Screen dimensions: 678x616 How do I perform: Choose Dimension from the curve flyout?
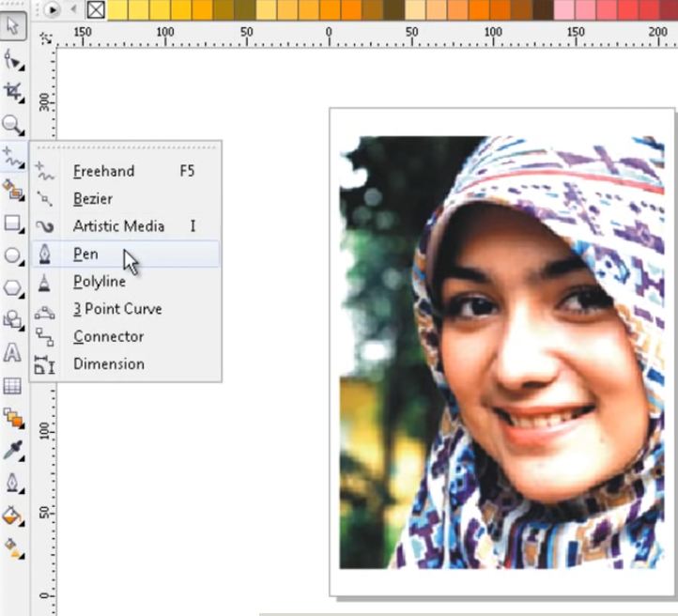click(126, 364)
